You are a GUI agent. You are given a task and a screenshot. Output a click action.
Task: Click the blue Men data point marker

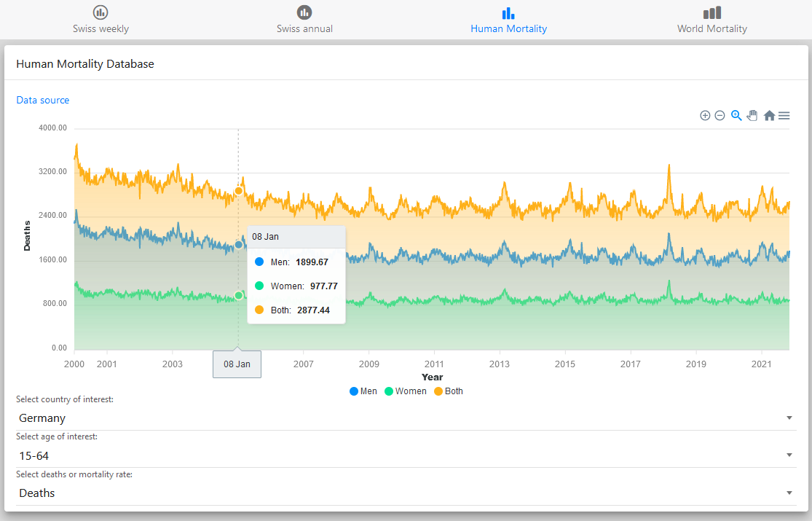238,245
